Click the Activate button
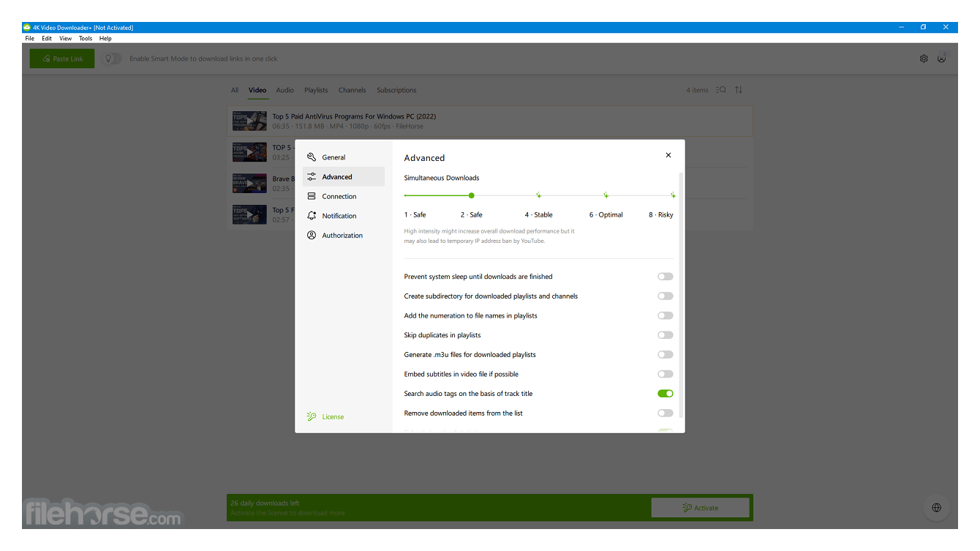The image size is (980, 551). click(700, 508)
